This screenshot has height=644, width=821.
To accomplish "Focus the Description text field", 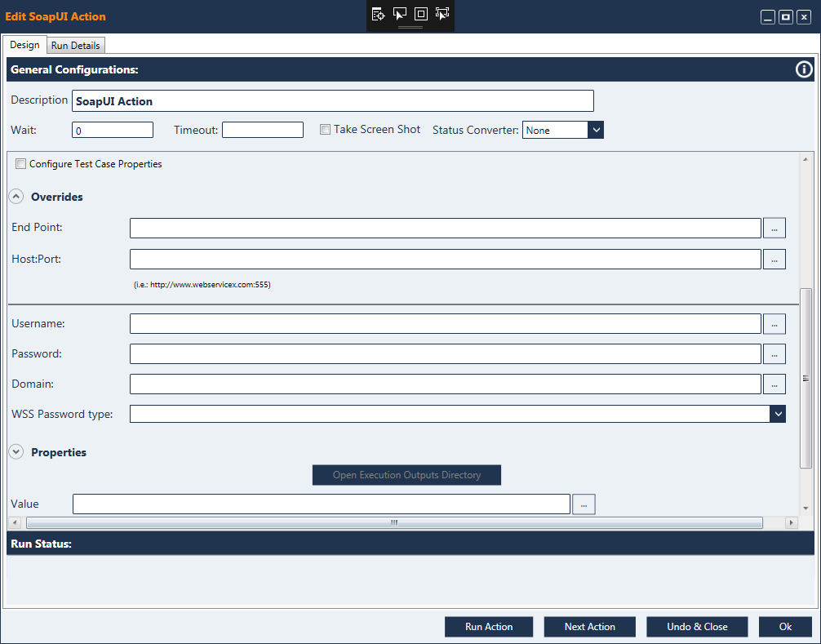I will (333, 101).
